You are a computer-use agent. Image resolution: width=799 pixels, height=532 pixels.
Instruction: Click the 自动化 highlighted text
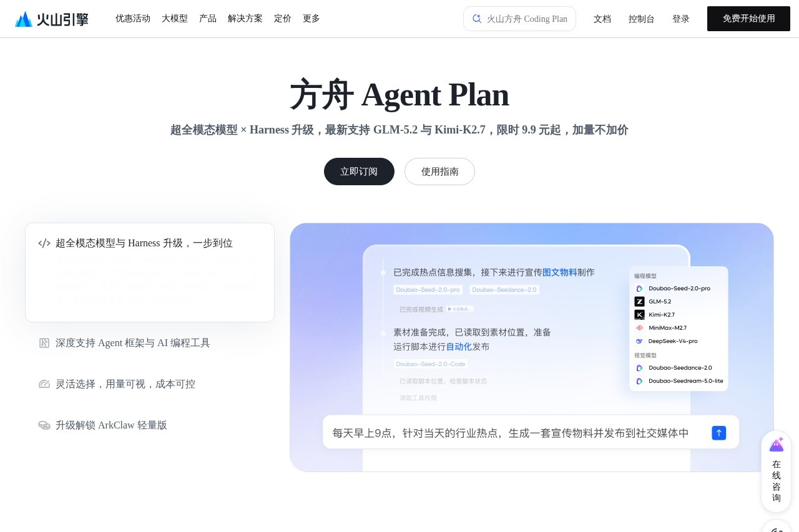(x=459, y=347)
